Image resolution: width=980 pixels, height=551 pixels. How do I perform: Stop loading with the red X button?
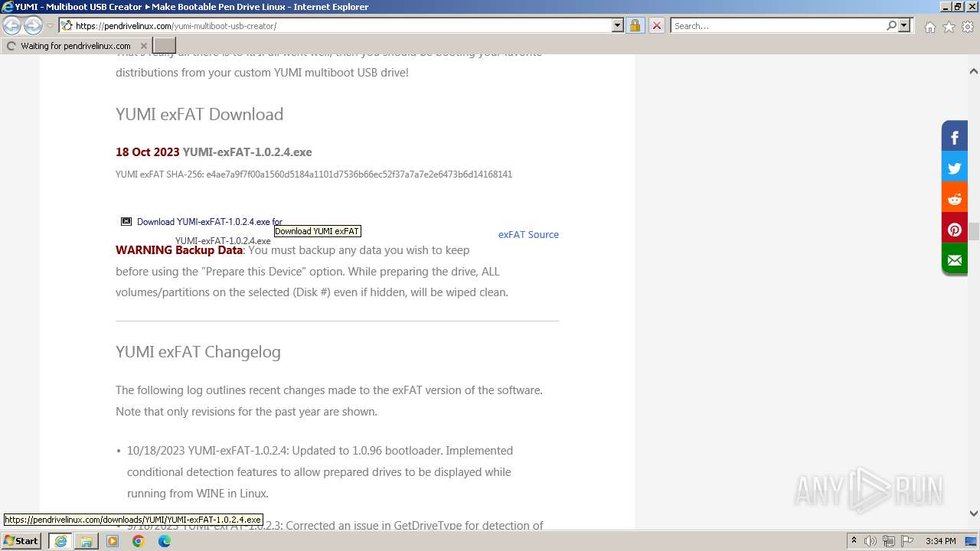657,25
